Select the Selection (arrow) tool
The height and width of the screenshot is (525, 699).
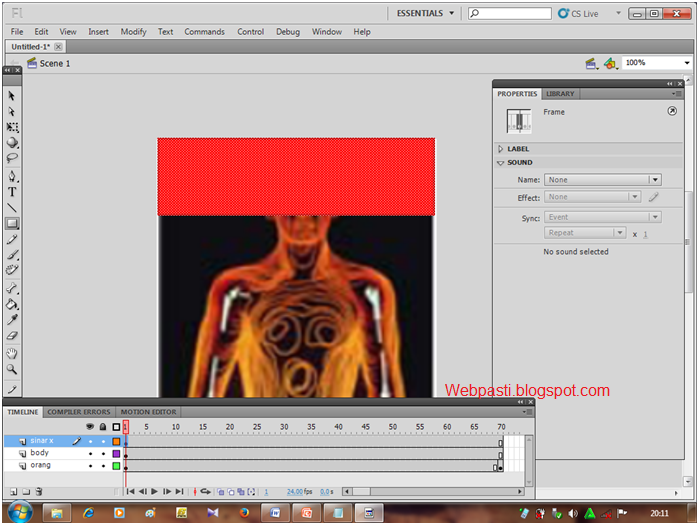(12, 96)
